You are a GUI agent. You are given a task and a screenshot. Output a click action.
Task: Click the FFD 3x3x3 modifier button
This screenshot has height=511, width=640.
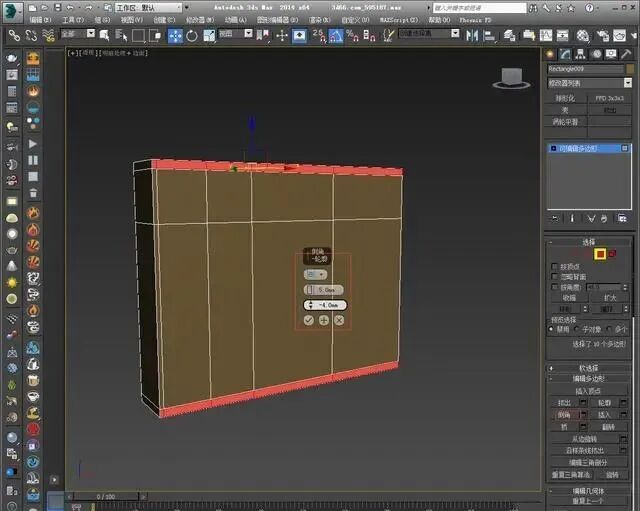click(x=609, y=98)
